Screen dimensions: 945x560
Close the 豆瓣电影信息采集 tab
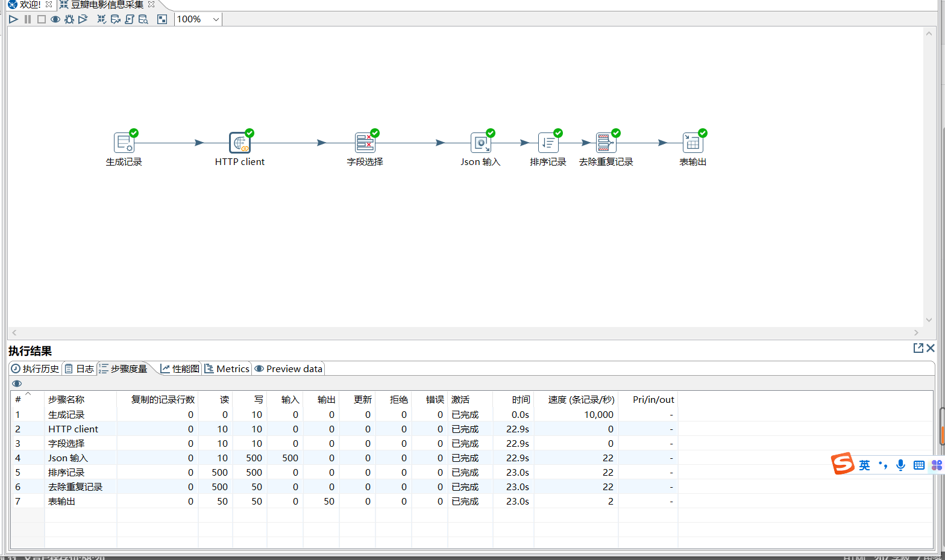pos(151,4)
